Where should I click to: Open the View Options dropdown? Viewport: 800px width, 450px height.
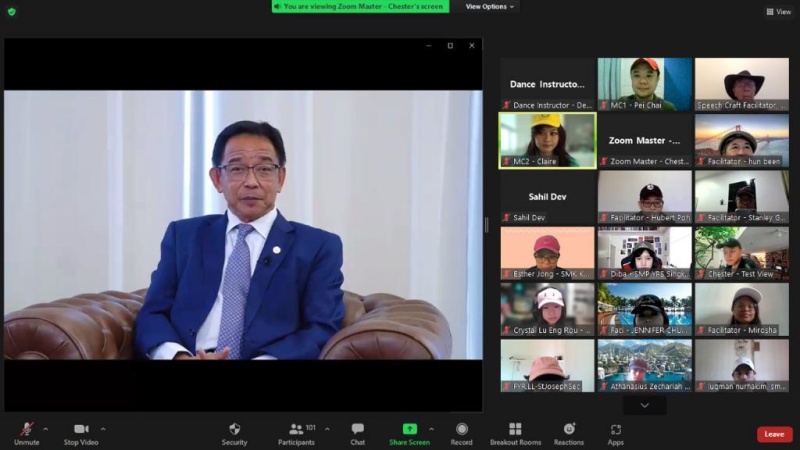(489, 7)
